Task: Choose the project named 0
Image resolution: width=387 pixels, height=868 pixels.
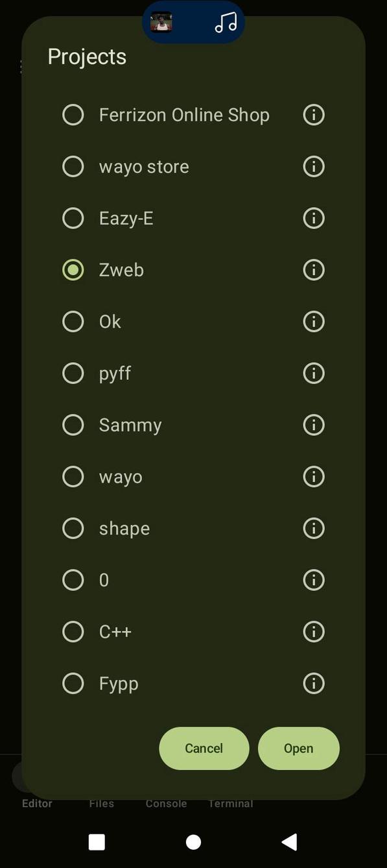Action: (73, 580)
